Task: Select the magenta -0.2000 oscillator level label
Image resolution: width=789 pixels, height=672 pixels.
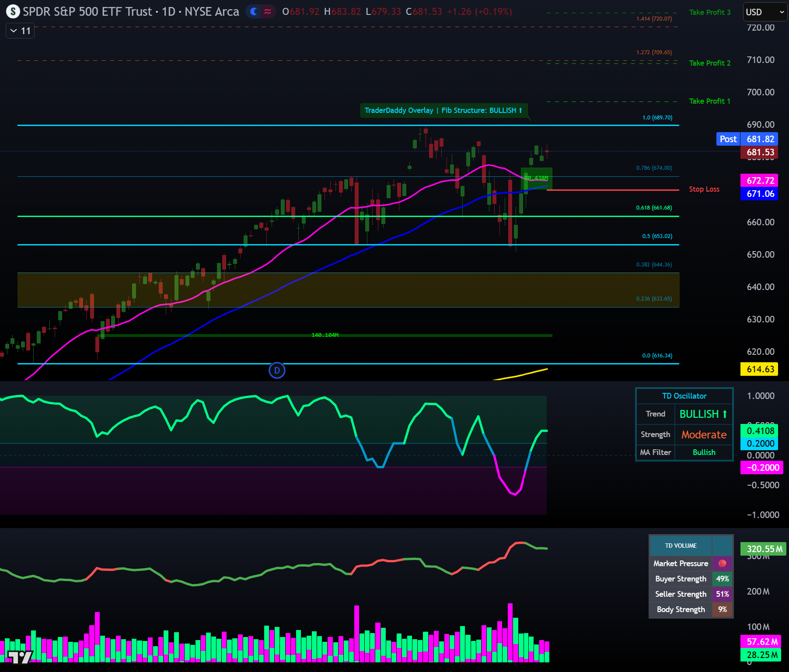Action: point(761,467)
